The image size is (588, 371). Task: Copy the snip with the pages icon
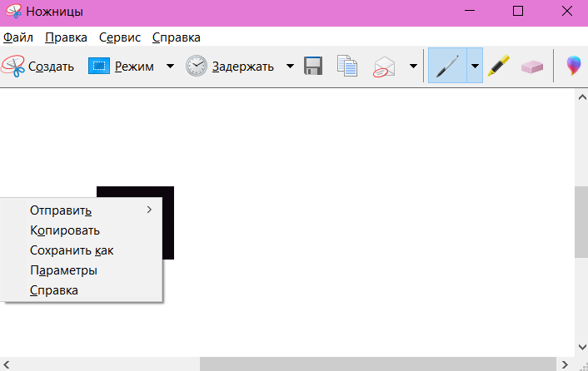pyautogui.click(x=347, y=66)
